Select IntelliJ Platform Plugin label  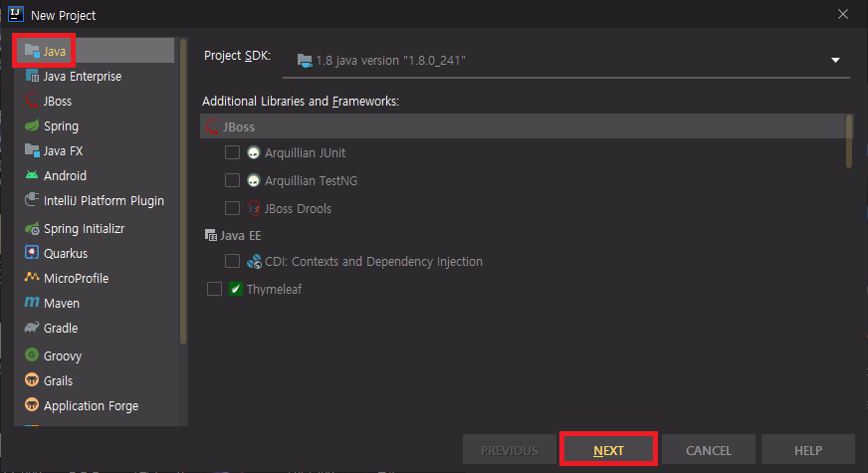[x=105, y=200]
